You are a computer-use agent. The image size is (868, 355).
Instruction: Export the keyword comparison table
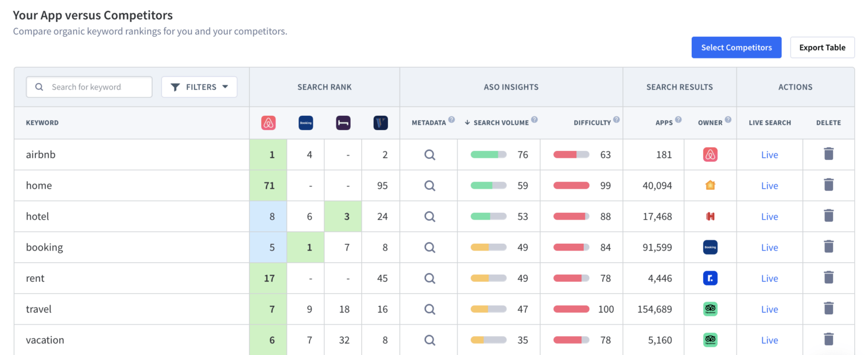(822, 48)
